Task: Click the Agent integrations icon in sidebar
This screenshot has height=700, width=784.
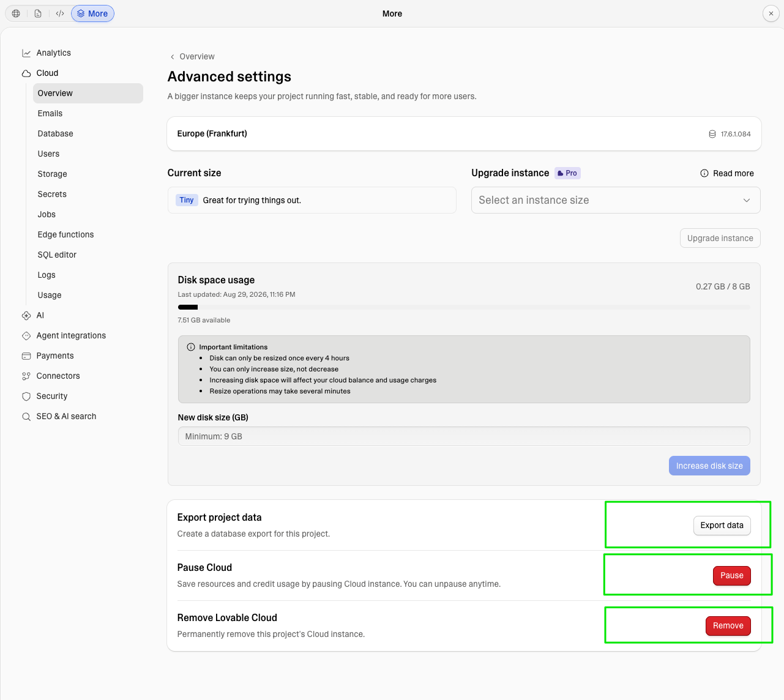Action: (26, 336)
